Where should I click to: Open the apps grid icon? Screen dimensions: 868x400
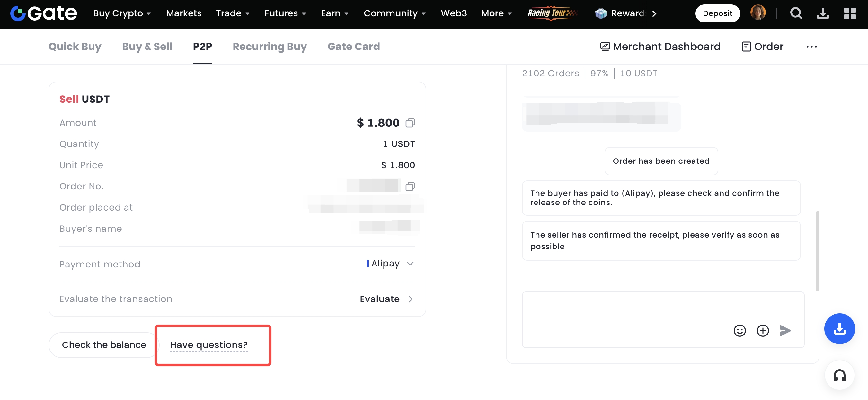tap(849, 13)
